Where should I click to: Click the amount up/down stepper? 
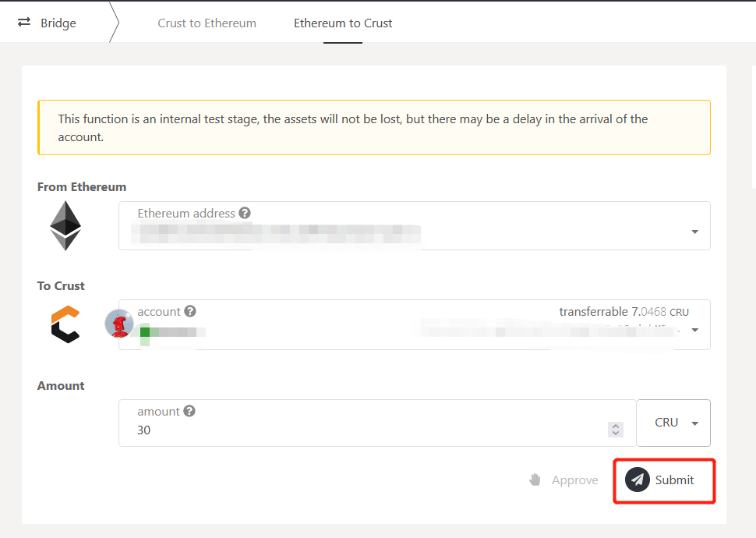pos(616,430)
